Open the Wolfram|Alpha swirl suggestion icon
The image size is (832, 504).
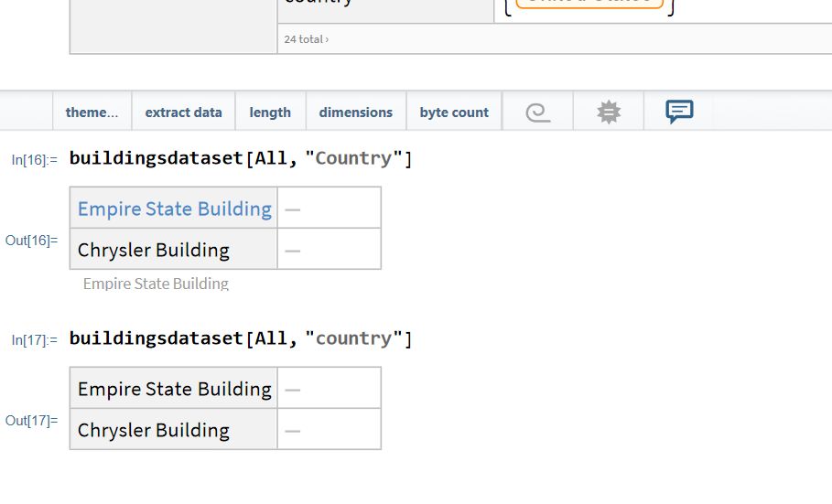tap(537, 112)
